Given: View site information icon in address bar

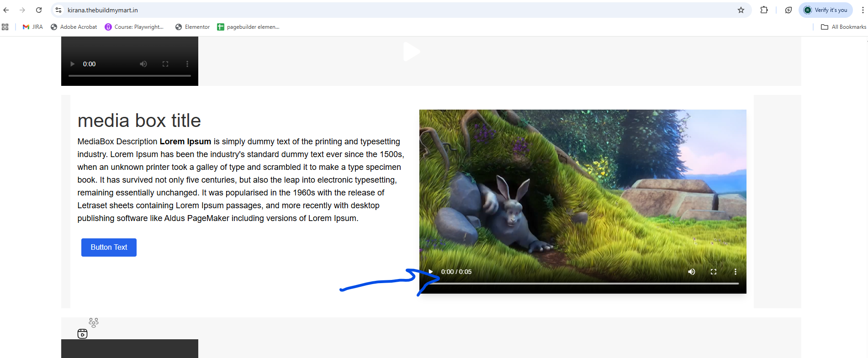Looking at the screenshot, I should click(x=58, y=10).
